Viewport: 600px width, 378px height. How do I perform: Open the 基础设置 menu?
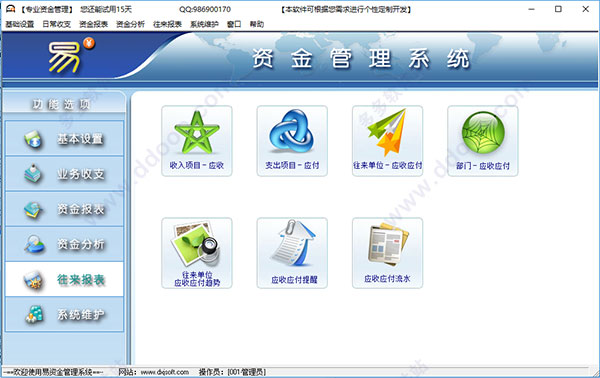click(x=20, y=24)
